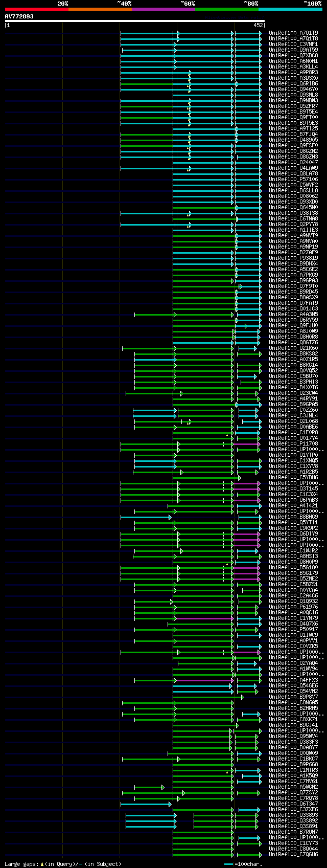Viewport: 327px width, 868px height.
Task: Open hit UniRef100_B9T5E3
Action: point(293,123)
